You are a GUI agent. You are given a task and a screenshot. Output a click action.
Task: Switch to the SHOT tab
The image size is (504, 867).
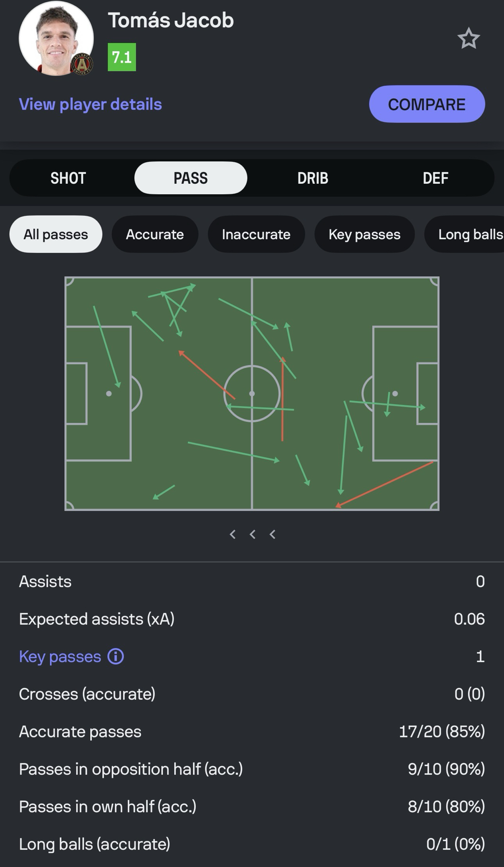click(x=68, y=178)
